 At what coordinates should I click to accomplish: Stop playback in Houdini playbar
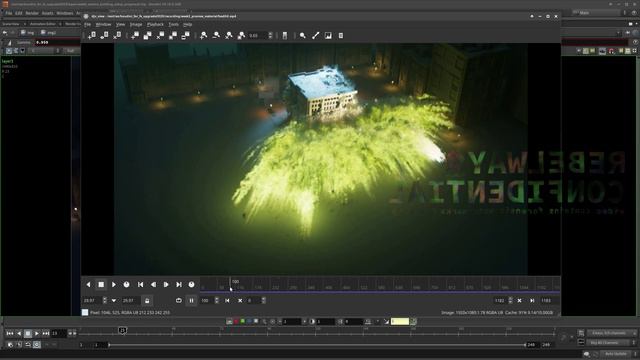click(28, 333)
